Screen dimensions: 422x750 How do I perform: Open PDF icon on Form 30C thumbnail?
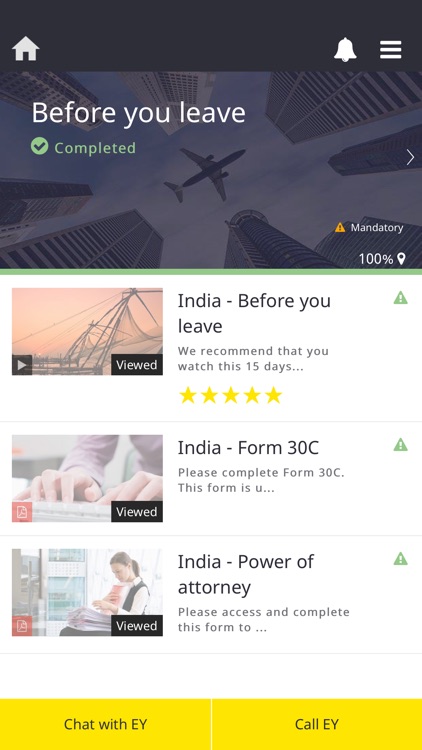(x=22, y=512)
